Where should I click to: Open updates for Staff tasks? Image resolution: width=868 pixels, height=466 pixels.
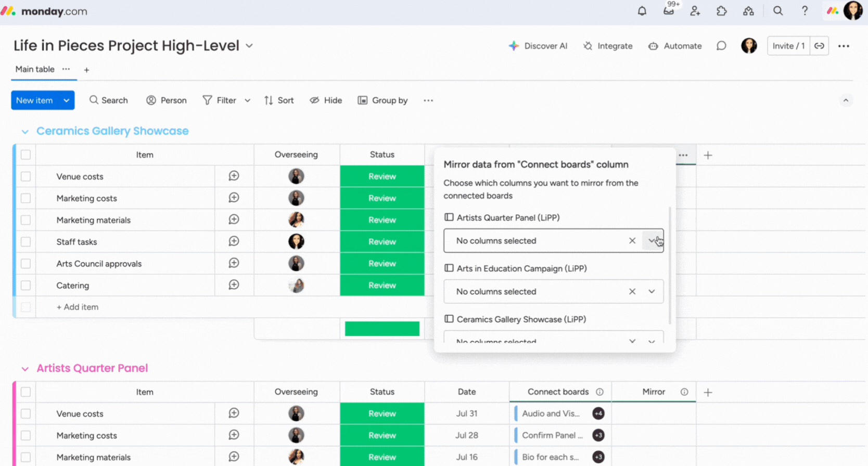click(234, 241)
